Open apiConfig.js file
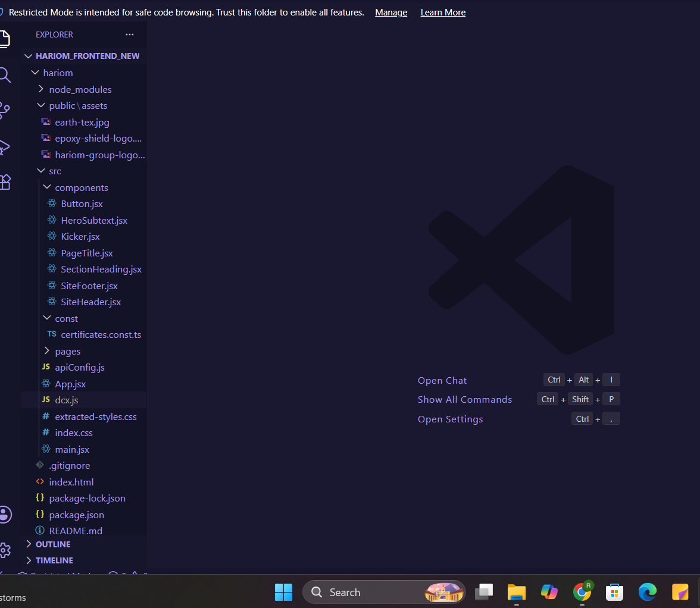The width and height of the screenshot is (700, 608). point(84,368)
